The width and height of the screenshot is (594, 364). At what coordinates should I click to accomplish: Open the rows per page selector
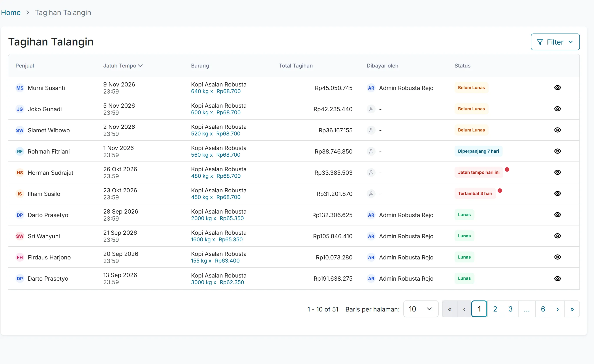click(x=421, y=309)
